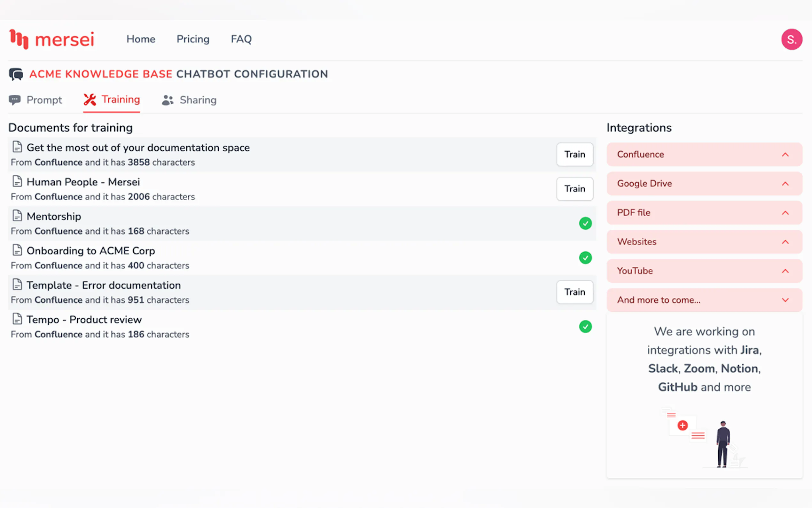Open the user avatar S. menu
Viewport: 812px width, 508px height.
click(x=792, y=39)
